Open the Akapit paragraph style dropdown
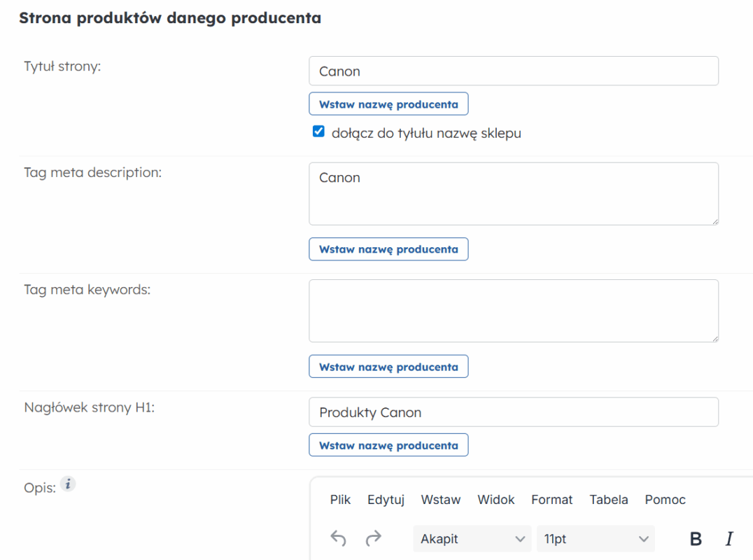Screen dimensions: 753x560 472,539
